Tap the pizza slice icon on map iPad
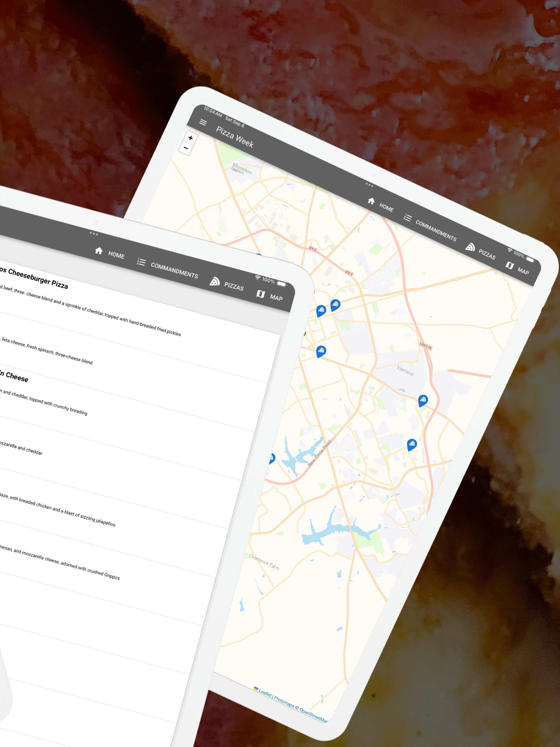This screenshot has width=560, height=747. click(x=470, y=247)
